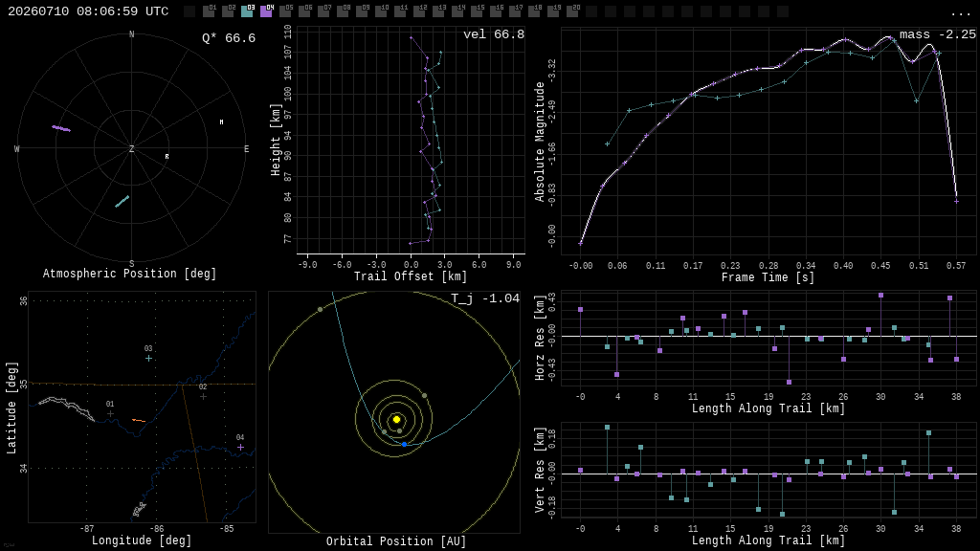Toggle station 14 square in top bar
The image size is (980, 551).
[457, 11]
